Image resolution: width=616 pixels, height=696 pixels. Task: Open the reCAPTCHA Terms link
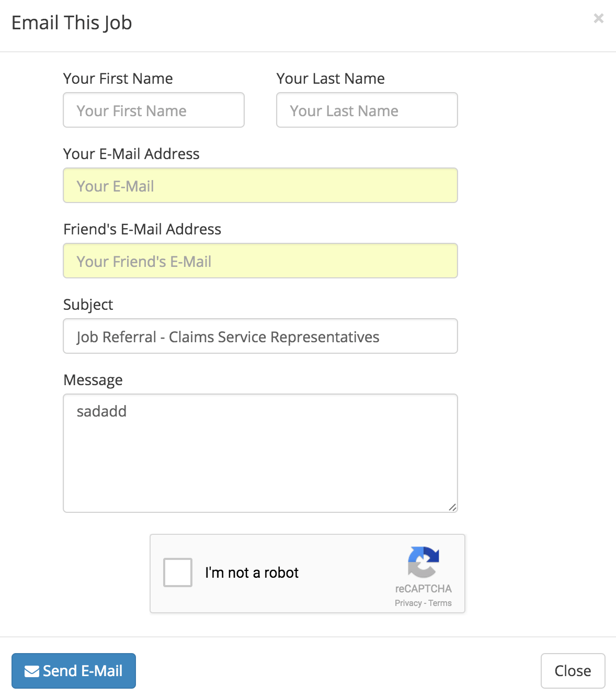coord(440,603)
